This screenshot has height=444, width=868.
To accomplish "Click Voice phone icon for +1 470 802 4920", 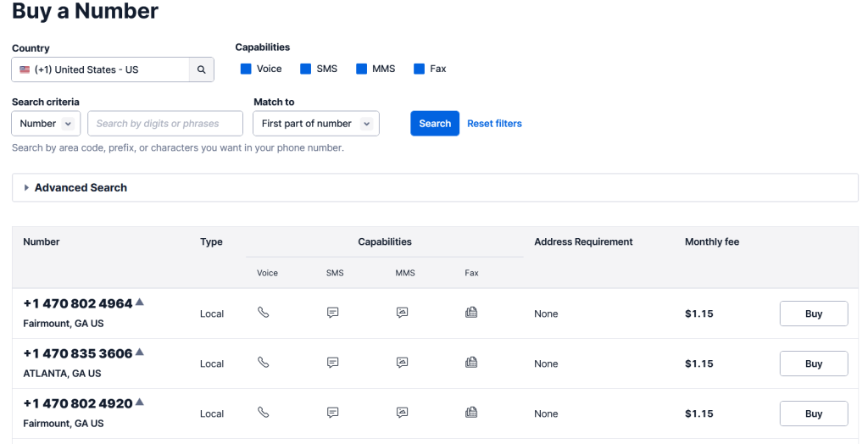I will tap(264, 412).
